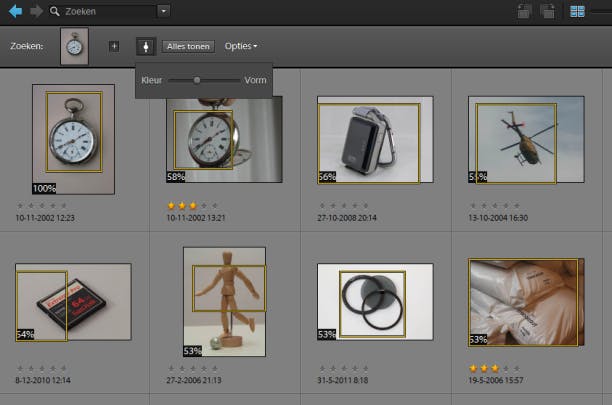Select the 100% pocket watch thumbnail
This screenshot has height=405, width=612.
[73, 139]
